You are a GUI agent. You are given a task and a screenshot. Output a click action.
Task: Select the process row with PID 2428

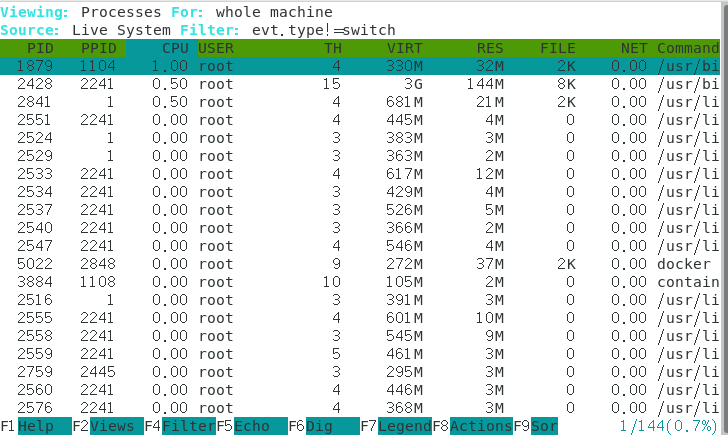pos(360,84)
